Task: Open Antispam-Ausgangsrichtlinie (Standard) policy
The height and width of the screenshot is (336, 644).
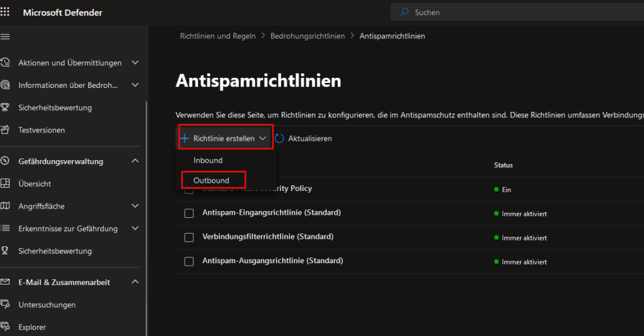Action: (x=273, y=261)
